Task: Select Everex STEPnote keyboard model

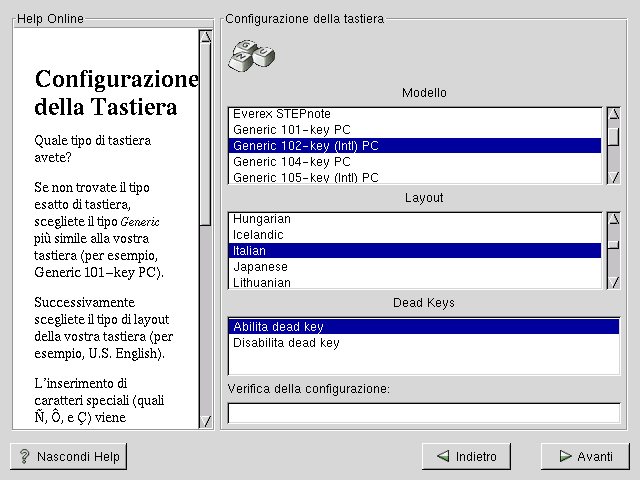Action: pos(282,114)
